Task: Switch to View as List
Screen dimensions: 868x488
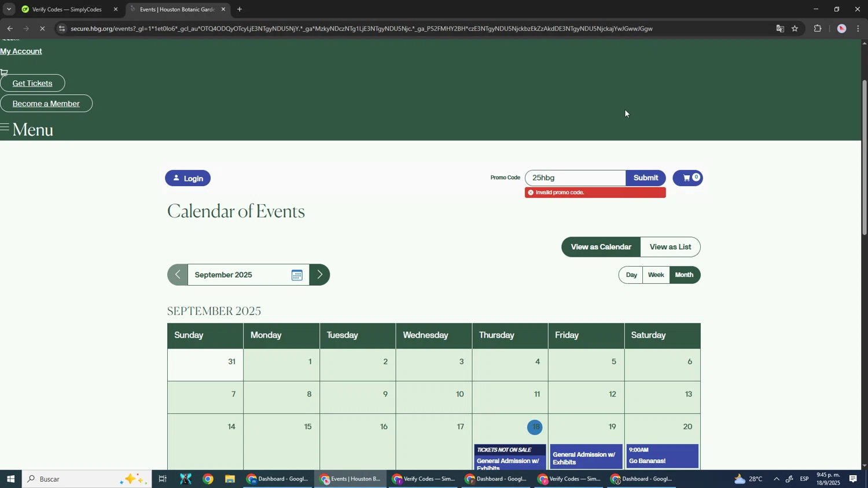Action: [670, 247]
